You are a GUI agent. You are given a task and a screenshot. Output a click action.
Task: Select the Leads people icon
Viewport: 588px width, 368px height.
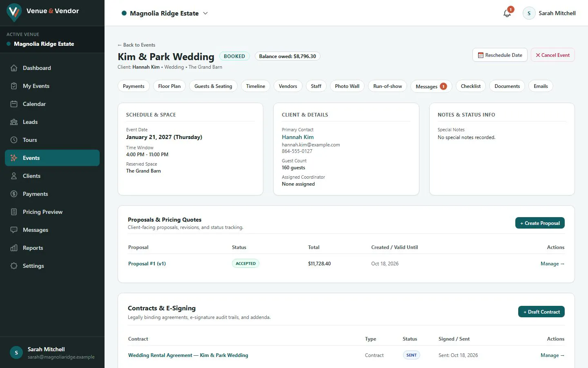coord(14,122)
